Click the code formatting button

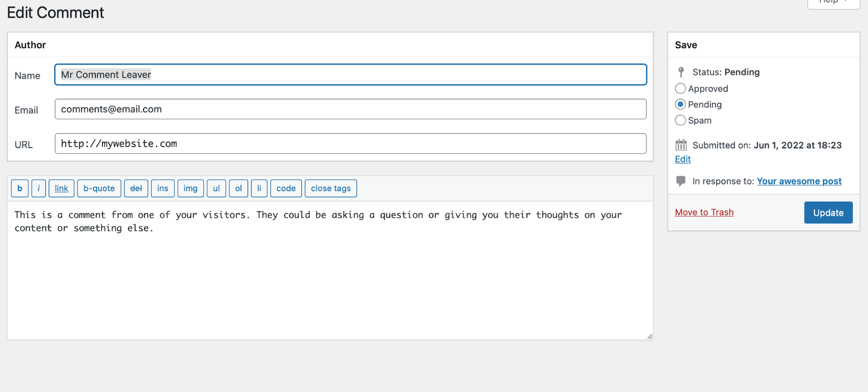tap(286, 188)
